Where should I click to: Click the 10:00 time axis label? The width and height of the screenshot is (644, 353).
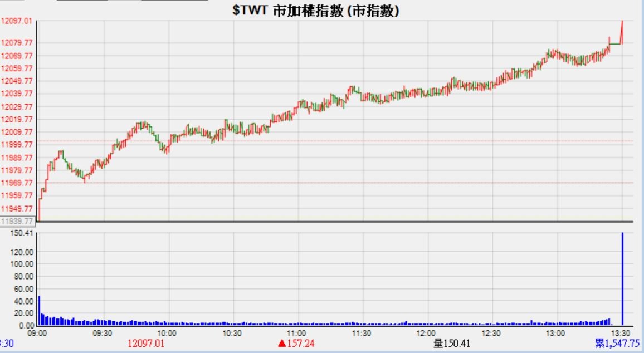pyautogui.click(x=167, y=333)
